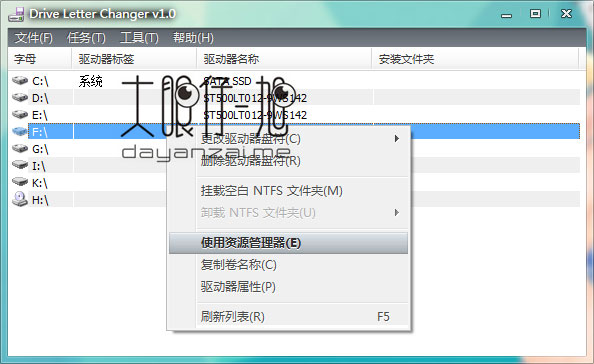This screenshot has height=364, width=594.
Task: Maximize the Drive Letter Changer window
Action: (x=535, y=14)
